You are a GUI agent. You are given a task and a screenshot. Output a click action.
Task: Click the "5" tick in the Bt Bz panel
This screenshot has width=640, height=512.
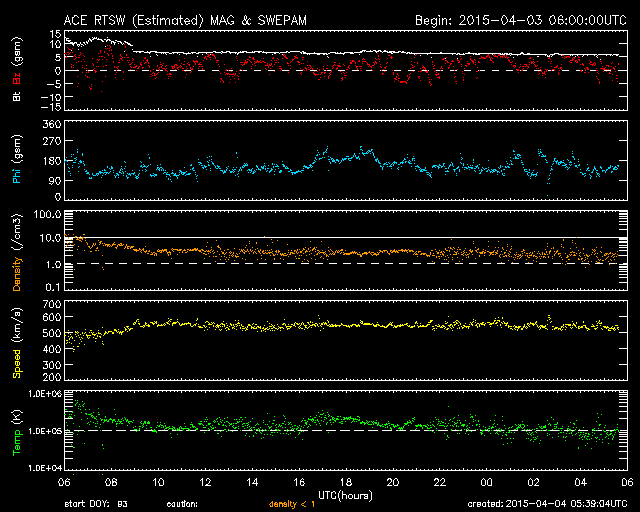pyautogui.click(x=58, y=58)
